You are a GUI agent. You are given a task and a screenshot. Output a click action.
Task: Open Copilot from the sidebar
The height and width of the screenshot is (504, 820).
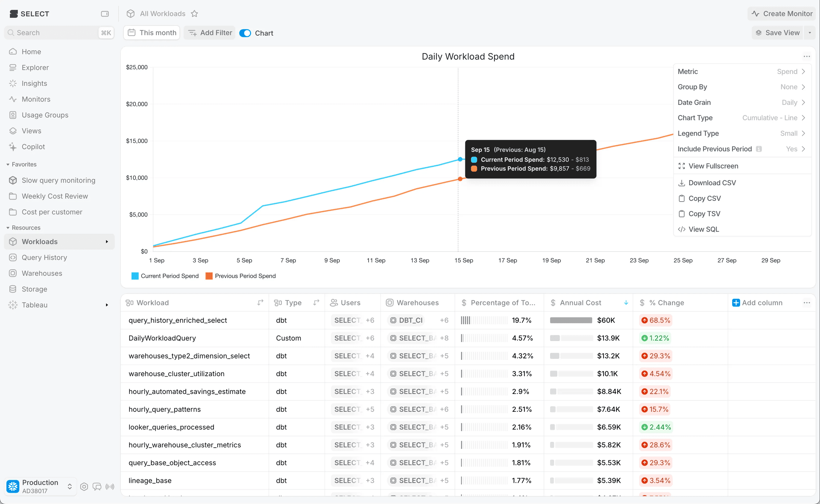pos(33,147)
